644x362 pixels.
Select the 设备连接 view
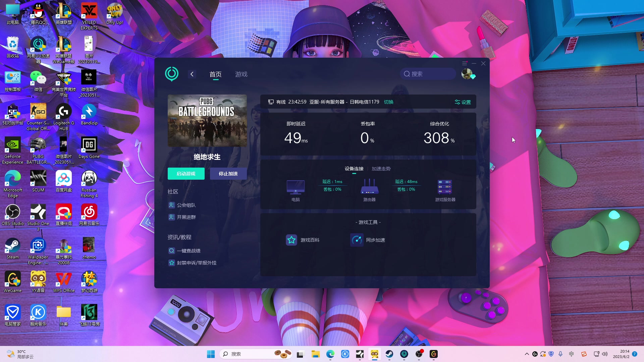[x=354, y=169]
